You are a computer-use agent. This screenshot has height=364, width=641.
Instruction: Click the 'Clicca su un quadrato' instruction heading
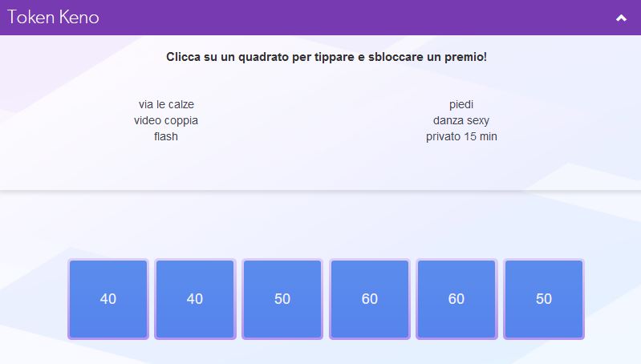point(326,58)
